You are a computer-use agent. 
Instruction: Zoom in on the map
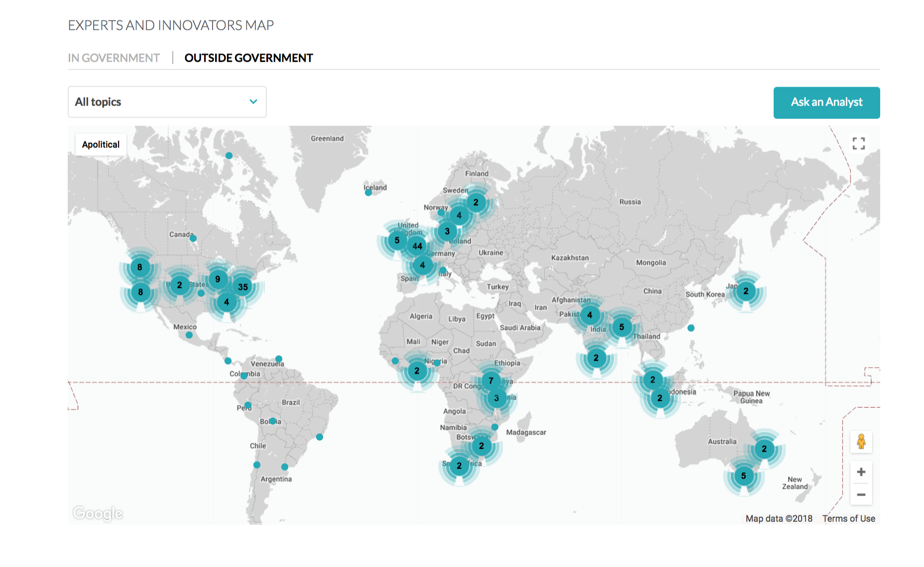861,472
